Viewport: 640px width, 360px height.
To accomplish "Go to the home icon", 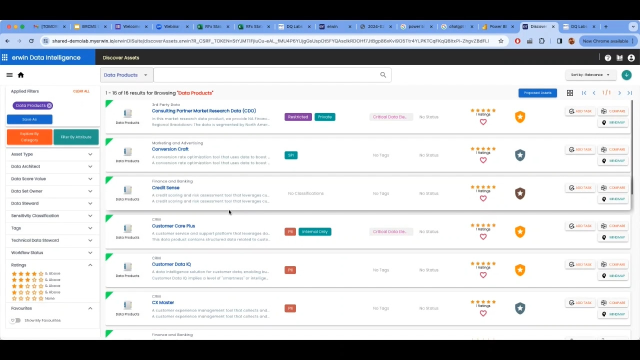I will (21, 75).
